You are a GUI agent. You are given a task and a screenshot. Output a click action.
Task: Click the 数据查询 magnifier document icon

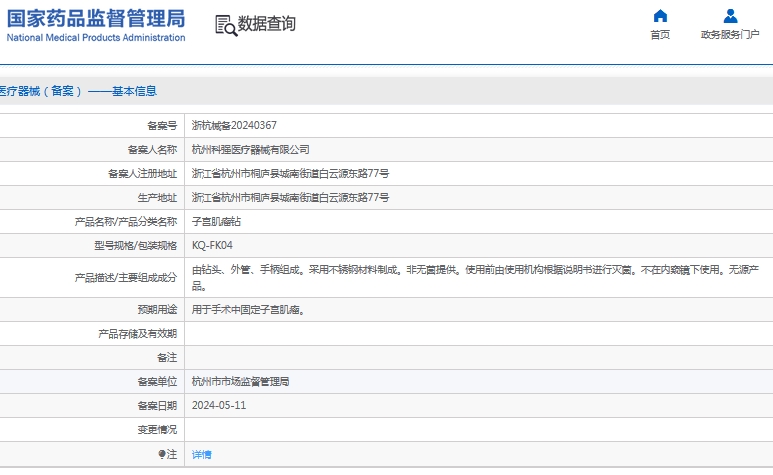coord(226,25)
